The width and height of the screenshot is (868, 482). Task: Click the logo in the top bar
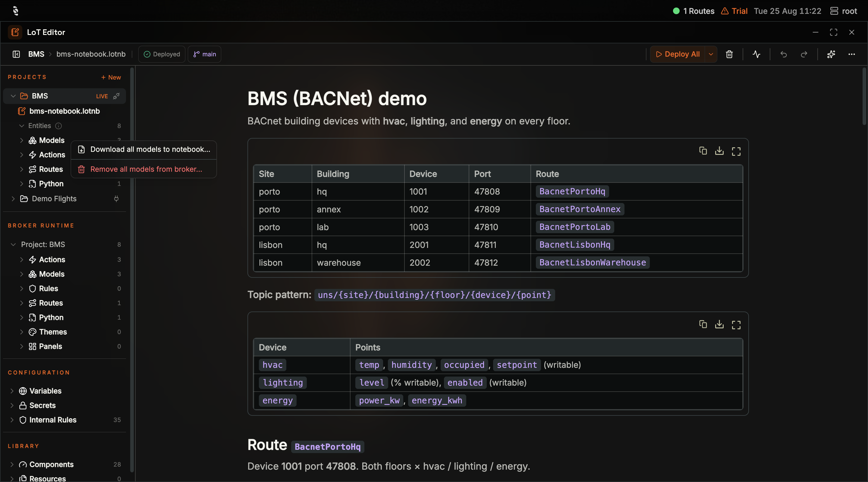[15, 11]
